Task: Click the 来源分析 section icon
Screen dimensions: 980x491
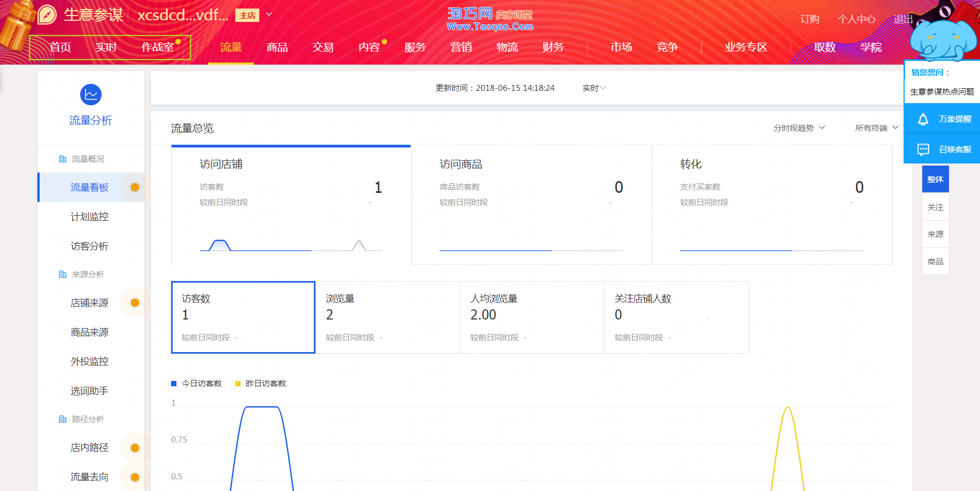Action: (63, 275)
